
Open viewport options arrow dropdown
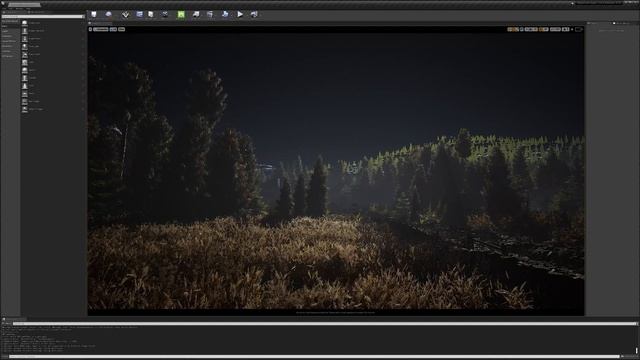(90, 29)
